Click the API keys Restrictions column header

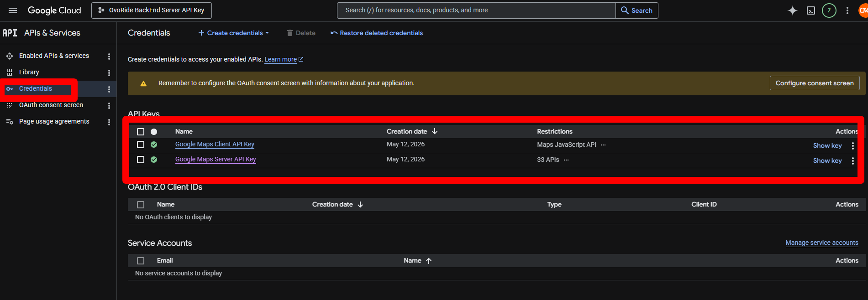point(555,131)
